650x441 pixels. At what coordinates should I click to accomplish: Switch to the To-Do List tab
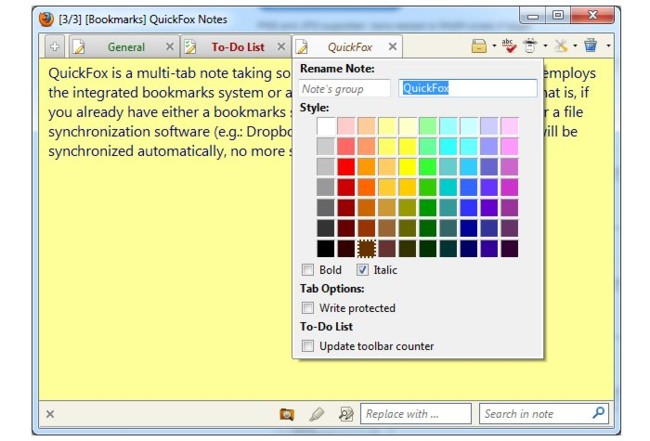tap(238, 47)
